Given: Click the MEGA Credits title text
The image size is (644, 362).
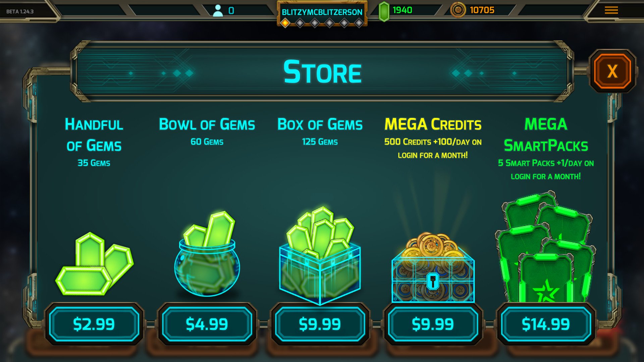Looking at the screenshot, I should tap(433, 124).
